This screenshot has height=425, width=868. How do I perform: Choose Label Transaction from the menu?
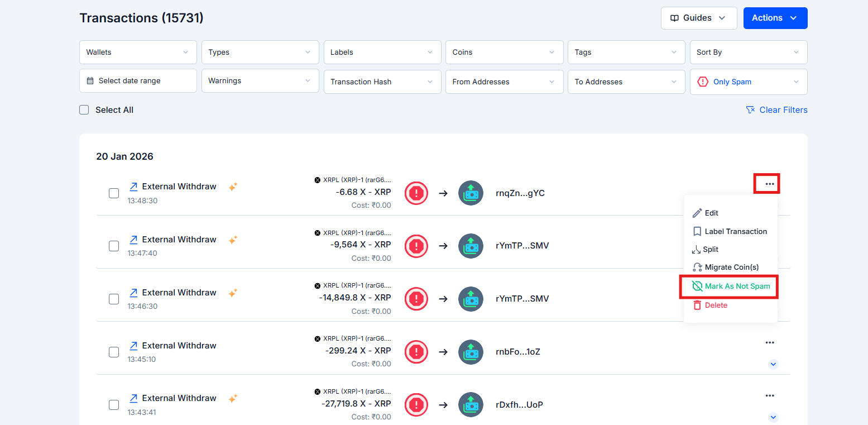pos(730,231)
